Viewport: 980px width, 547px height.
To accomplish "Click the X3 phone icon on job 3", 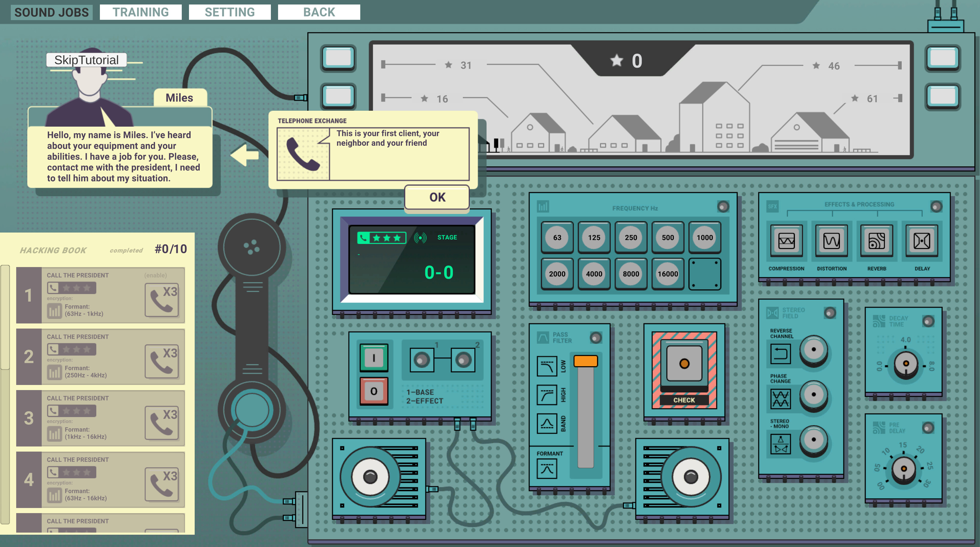I will [162, 423].
